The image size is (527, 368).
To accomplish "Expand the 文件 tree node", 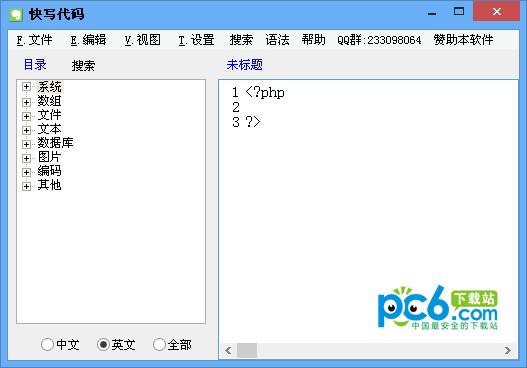I will pos(26,116).
